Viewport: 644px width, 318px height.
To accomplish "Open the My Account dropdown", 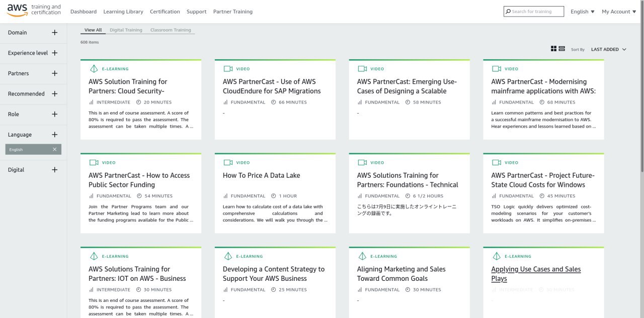I will (x=619, y=12).
